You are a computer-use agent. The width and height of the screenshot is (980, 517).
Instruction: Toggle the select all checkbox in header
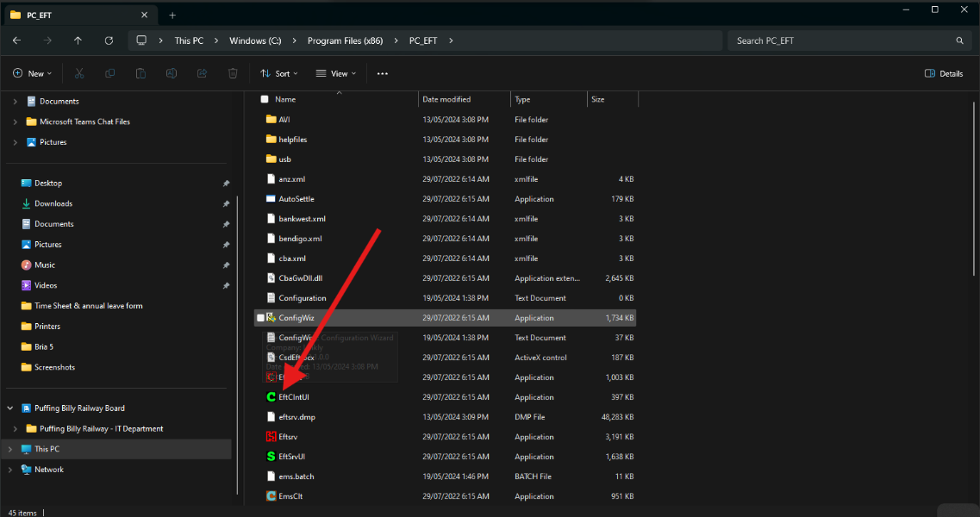tap(265, 99)
